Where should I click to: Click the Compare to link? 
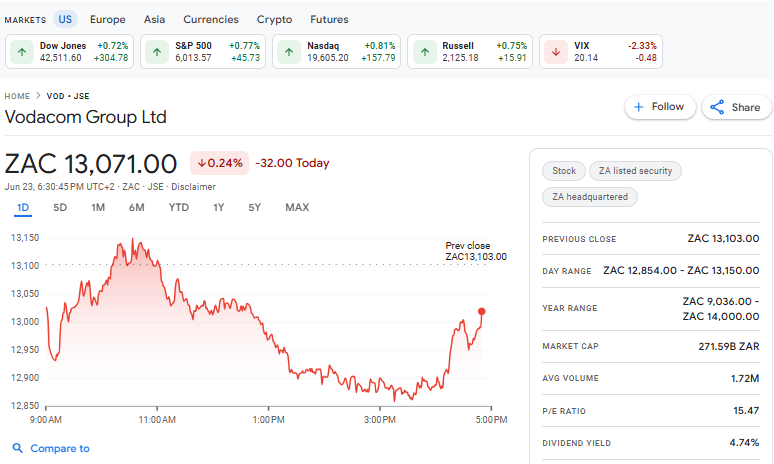tap(60, 448)
